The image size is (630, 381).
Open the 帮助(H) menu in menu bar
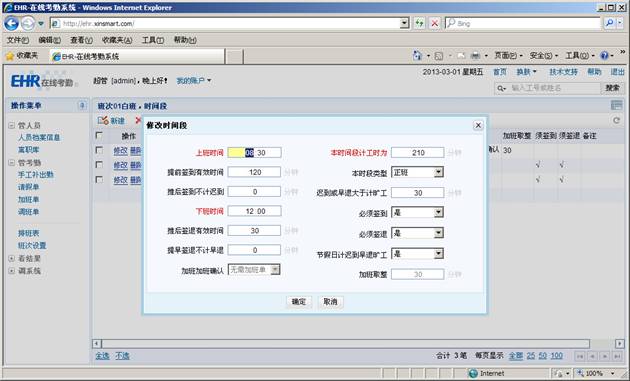[x=185, y=40]
